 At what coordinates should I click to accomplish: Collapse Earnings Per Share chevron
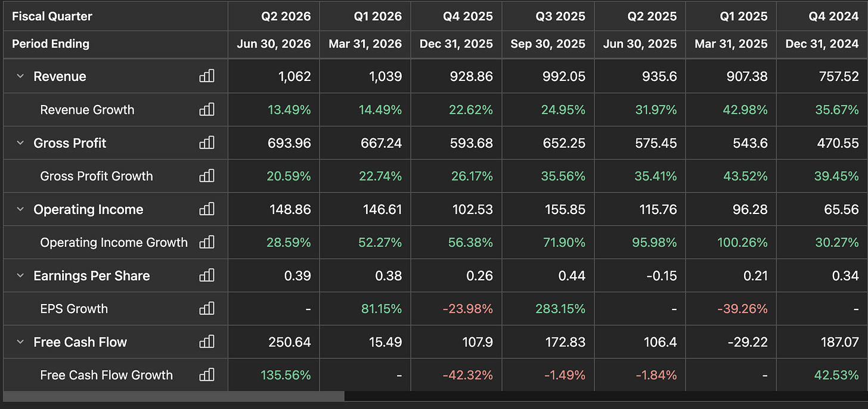click(20, 276)
